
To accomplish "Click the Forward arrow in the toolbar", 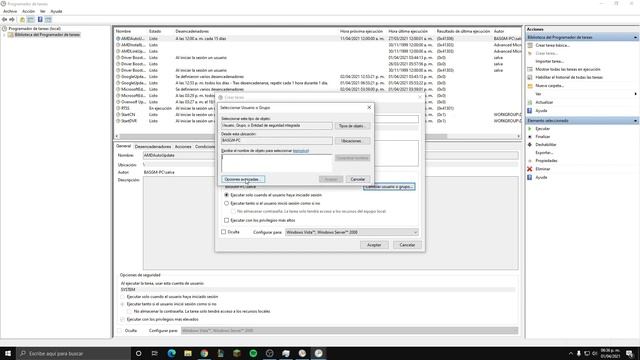I will coord(12,20).
